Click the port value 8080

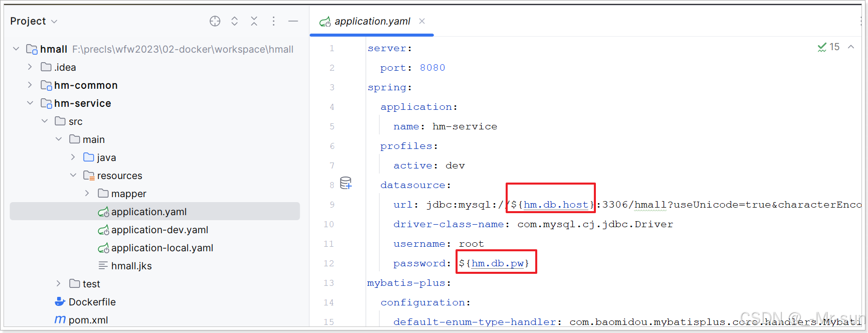point(432,68)
